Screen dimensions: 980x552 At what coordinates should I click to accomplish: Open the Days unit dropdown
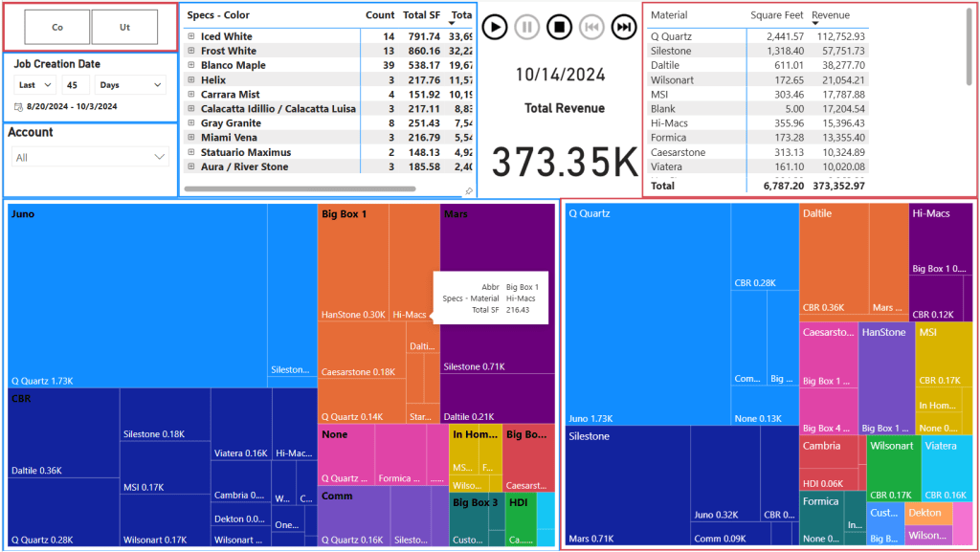(x=130, y=85)
